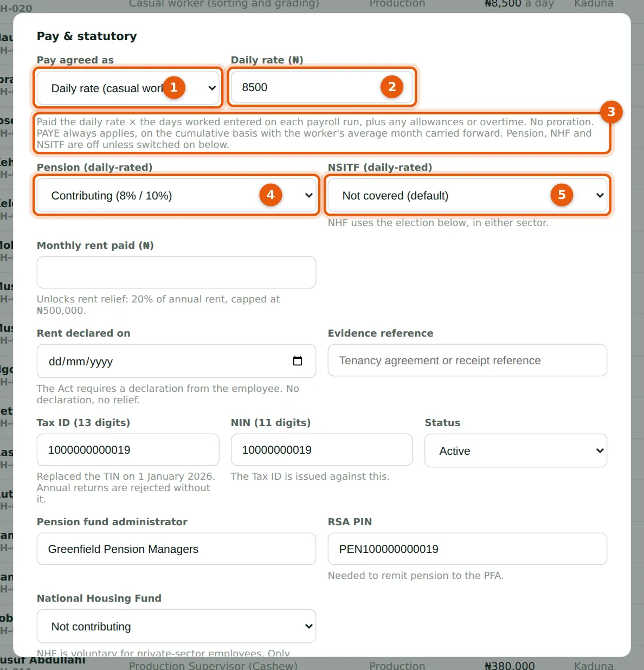This screenshot has width=644, height=670.
Task: Open the Status dropdown showing Active
Action: coord(516,450)
